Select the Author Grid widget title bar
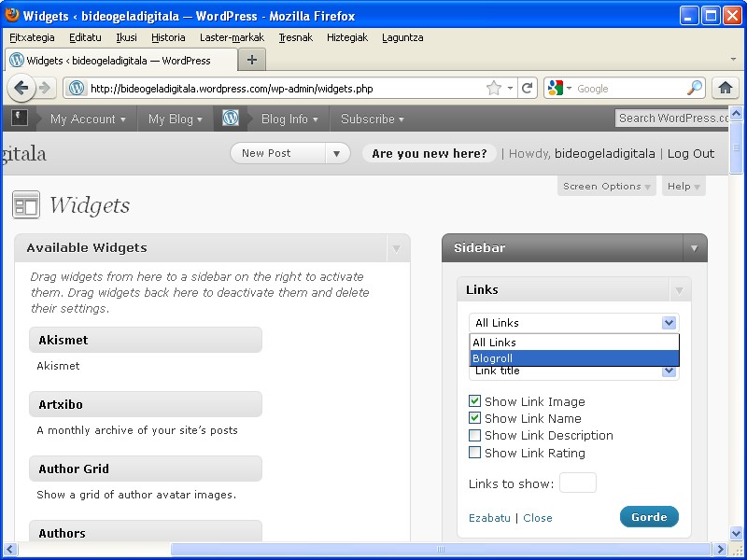This screenshot has height=560, width=747. click(146, 469)
